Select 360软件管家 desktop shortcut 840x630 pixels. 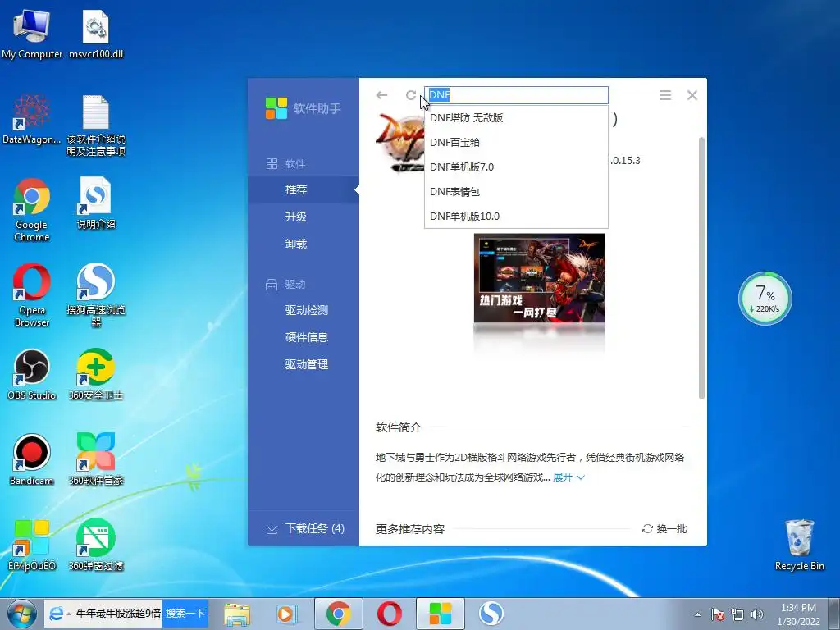pos(96,459)
